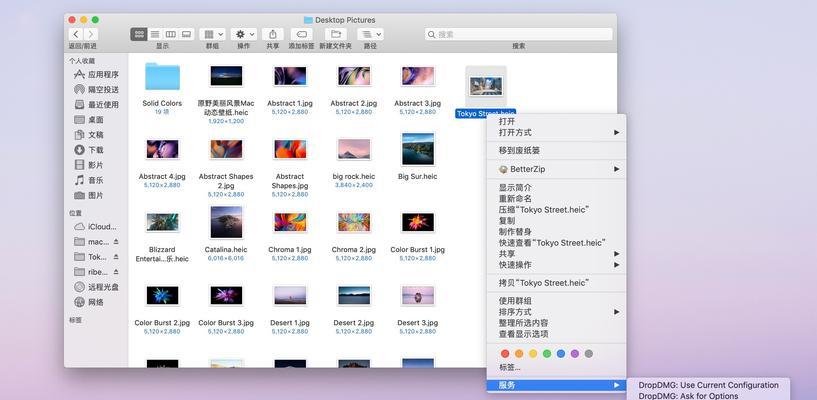Open 远程光盘 in the sidebar
The width and height of the screenshot is (817, 400).
[x=96, y=287]
